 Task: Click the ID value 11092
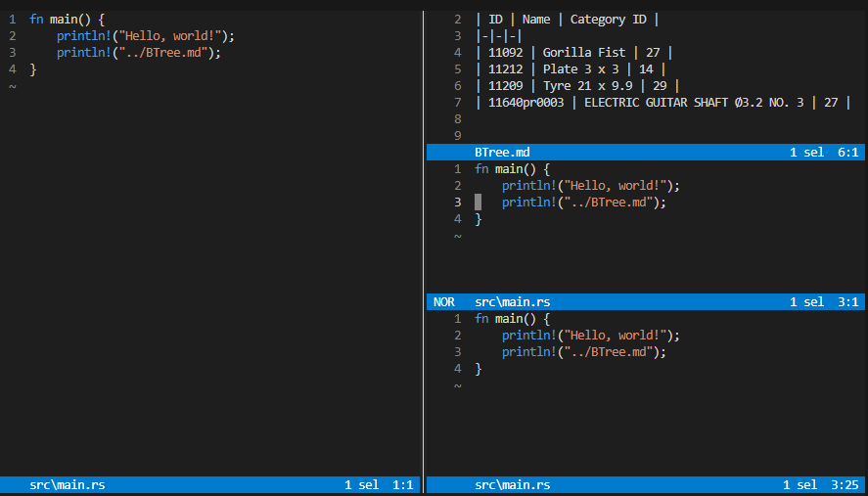tap(505, 53)
